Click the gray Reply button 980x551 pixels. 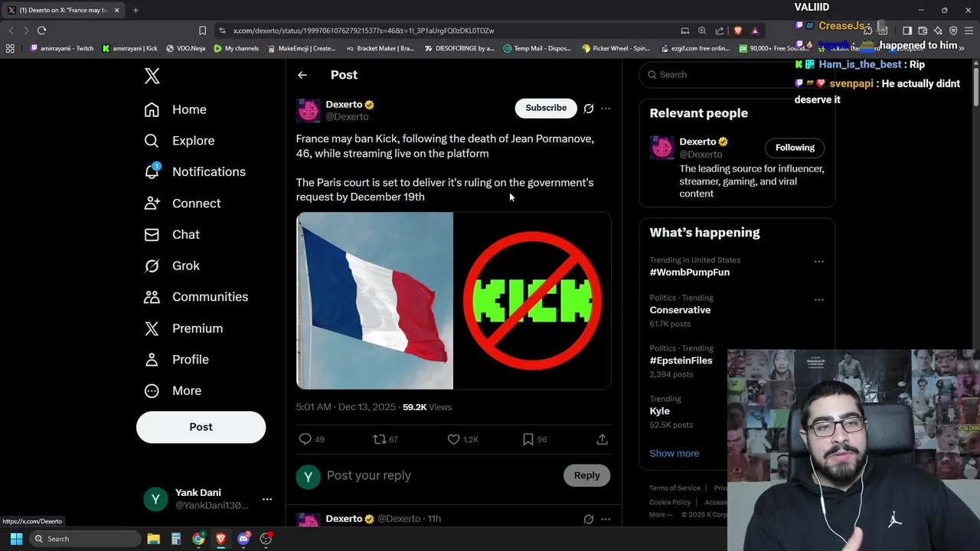(587, 475)
